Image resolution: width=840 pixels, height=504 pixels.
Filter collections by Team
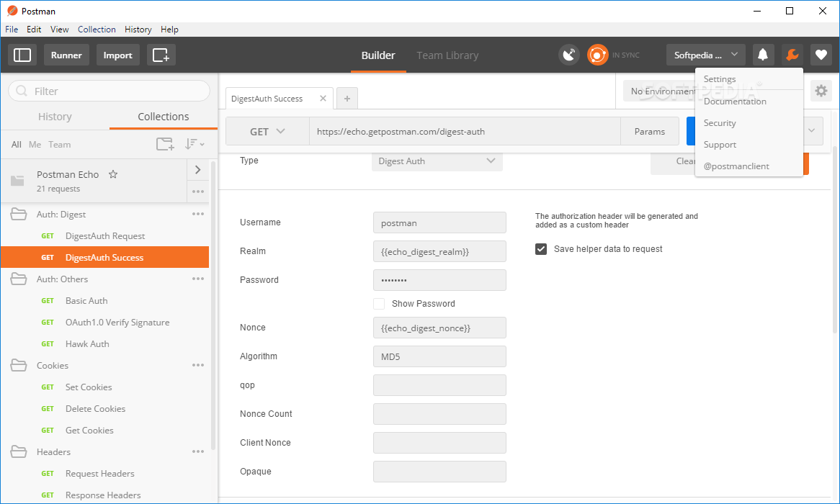tap(60, 145)
